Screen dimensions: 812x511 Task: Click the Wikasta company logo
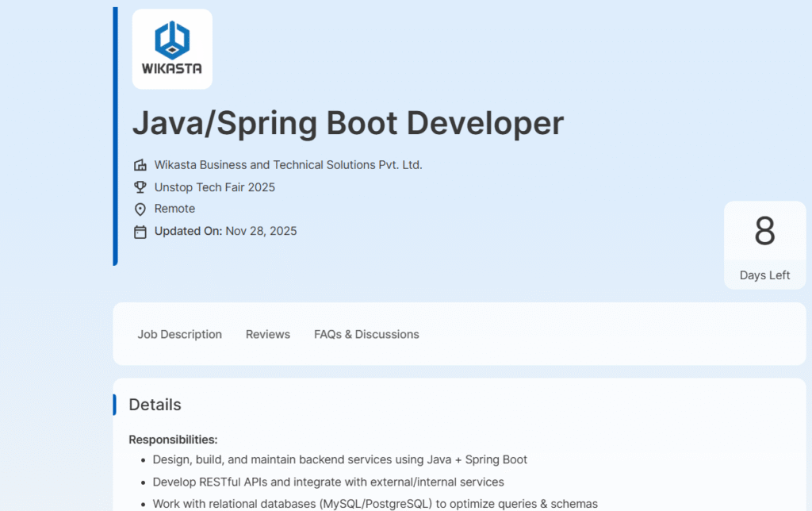[x=172, y=48]
